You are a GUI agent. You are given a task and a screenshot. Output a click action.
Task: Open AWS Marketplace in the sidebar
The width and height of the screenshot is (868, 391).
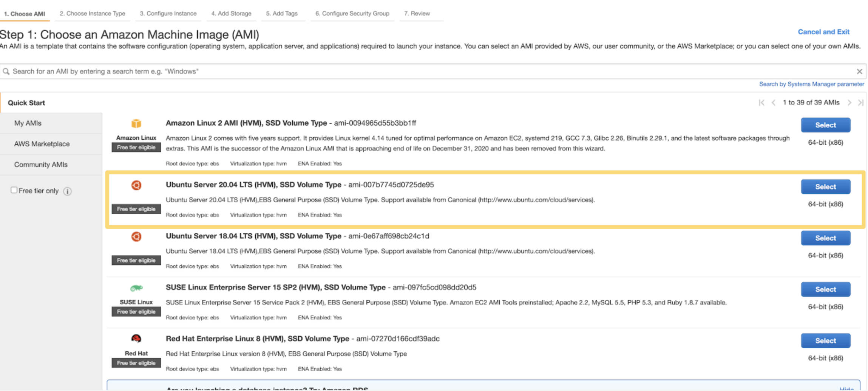tap(51, 144)
